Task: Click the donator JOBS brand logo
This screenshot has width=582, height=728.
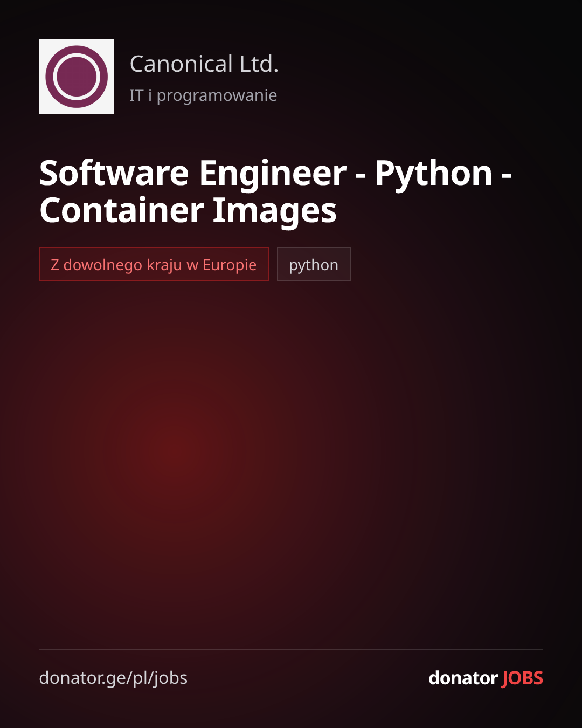Action: [x=486, y=678]
